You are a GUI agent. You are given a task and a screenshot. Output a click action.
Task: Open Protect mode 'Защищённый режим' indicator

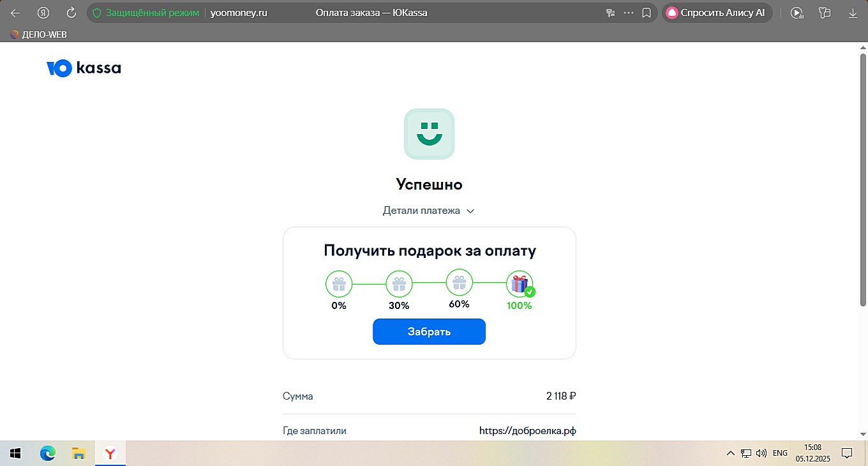tap(146, 13)
